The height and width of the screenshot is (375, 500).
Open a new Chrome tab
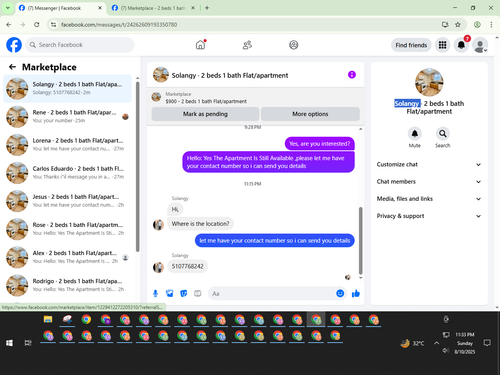point(207,8)
